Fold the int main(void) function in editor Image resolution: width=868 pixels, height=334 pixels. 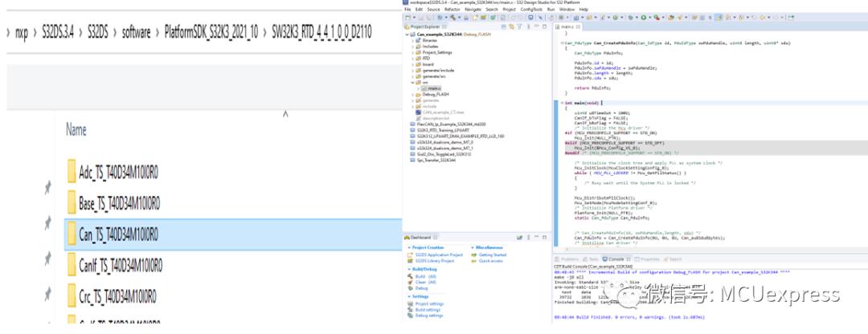coord(562,103)
